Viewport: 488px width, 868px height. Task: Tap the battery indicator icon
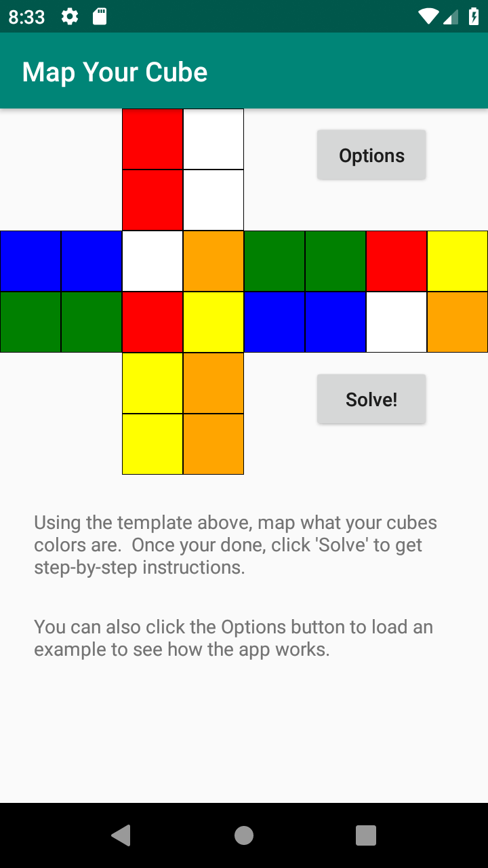point(474,16)
